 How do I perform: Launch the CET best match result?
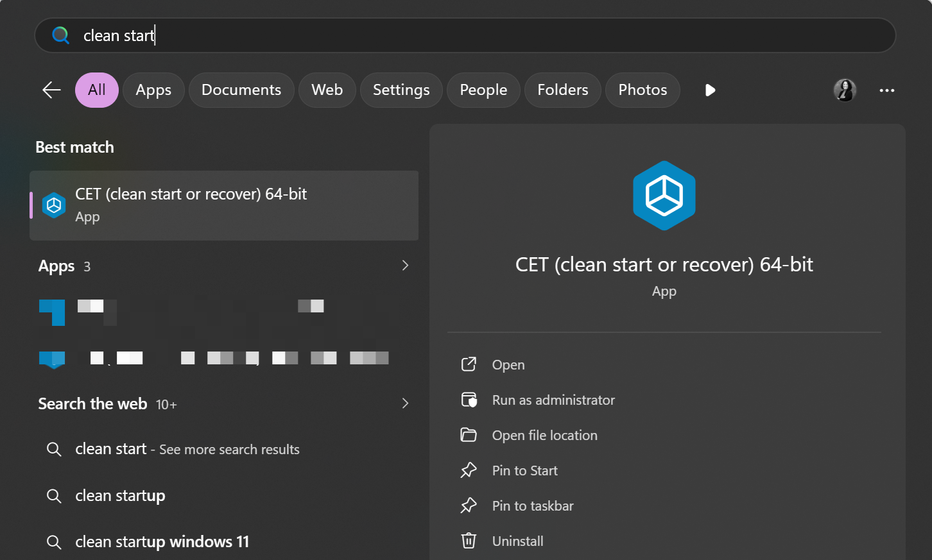click(x=224, y=205)
